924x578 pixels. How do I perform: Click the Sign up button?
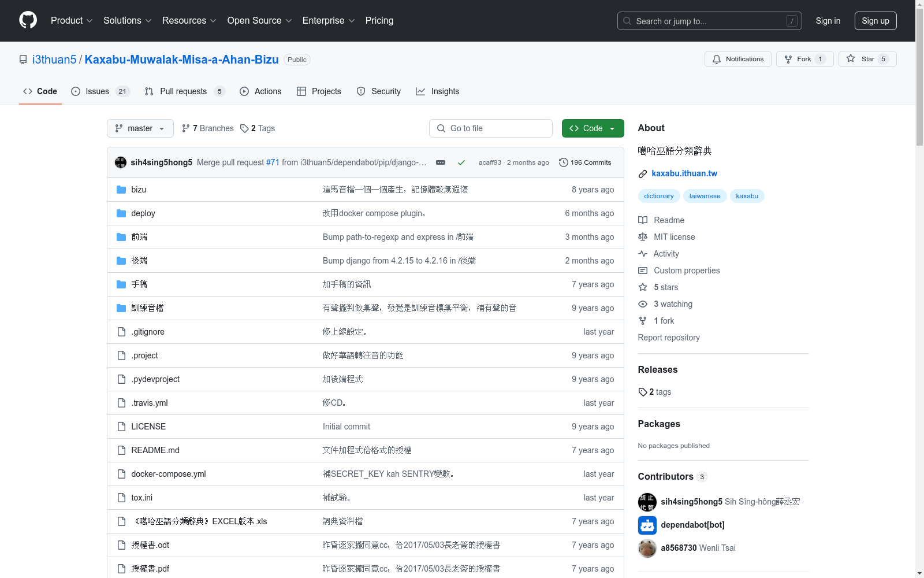pos(875,21)
